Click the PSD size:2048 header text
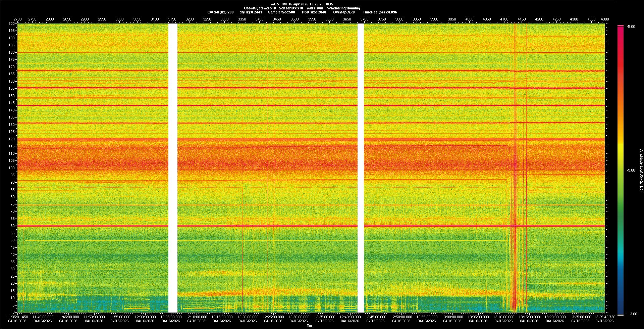 click(x=314, y=12)
